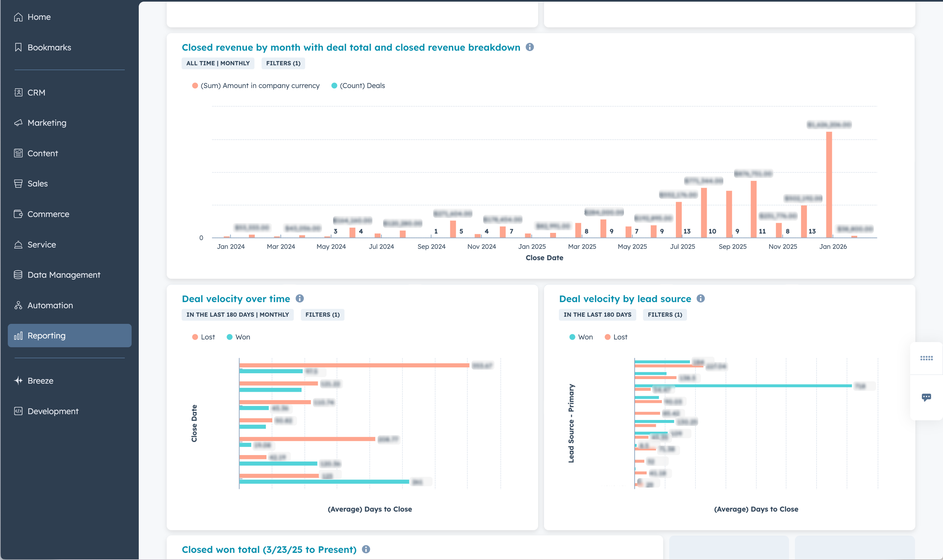This screenshot has height=560, width=943.
Task: Open Closed won total report title link
Action: click(269, 549)
